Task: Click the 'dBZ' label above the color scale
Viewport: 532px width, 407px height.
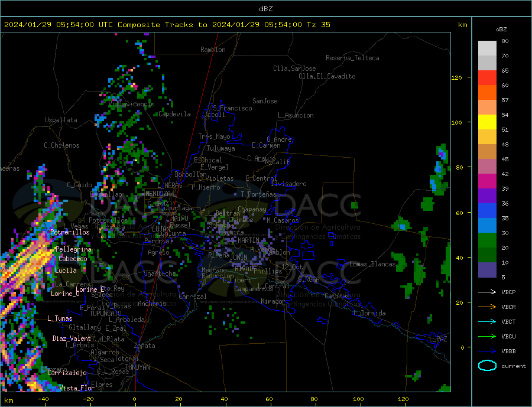Action: click(x=501, y=30)
